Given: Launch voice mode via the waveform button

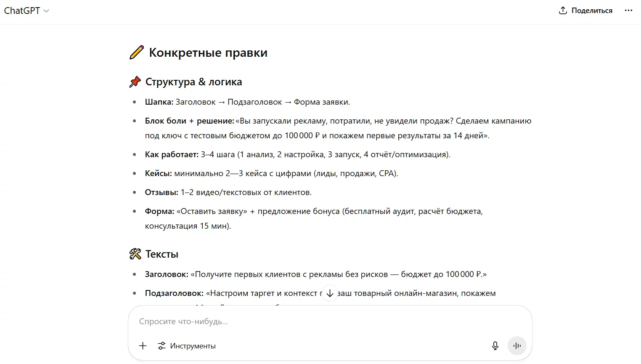Looking at the screenshot, I should coord(517,346).
